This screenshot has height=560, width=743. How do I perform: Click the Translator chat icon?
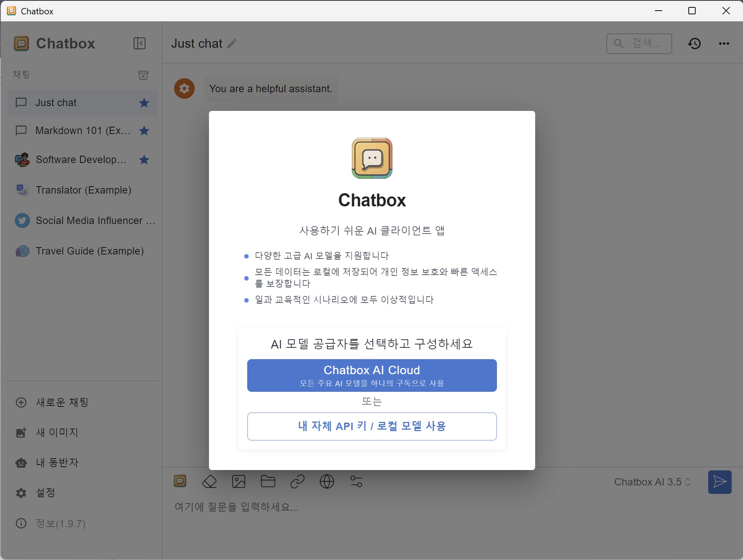coord(22,190)
